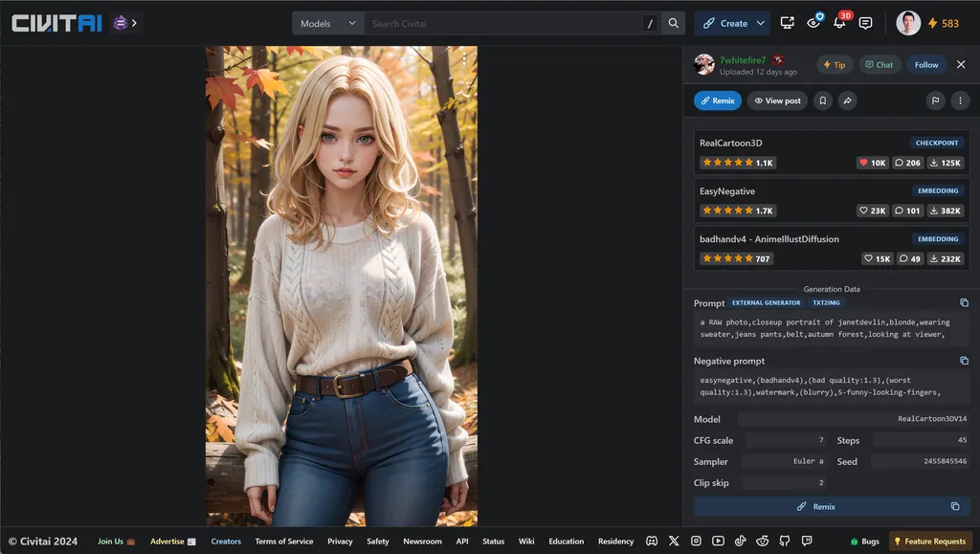Follow user 7whitefire7
The width and height of the screenshot is (980, 554).
[x=925, y=64]
